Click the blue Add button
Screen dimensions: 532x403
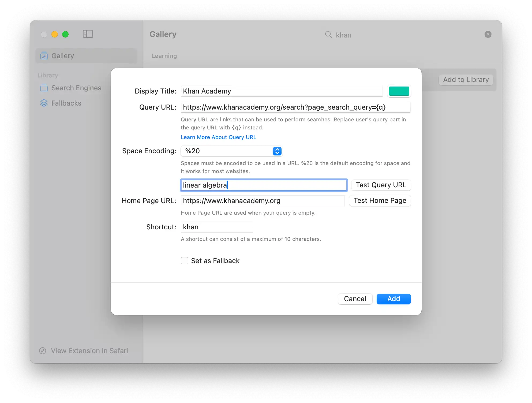pos(393,299)
